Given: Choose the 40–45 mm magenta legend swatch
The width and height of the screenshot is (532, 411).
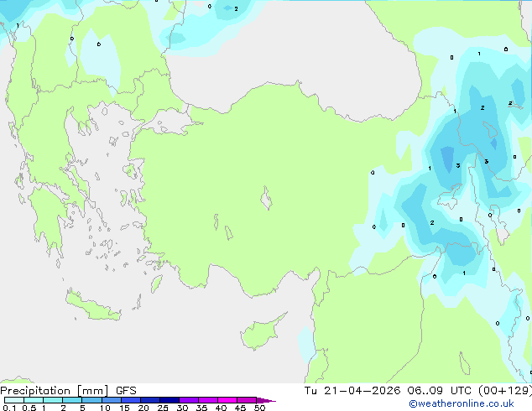Looking at the screenshot, I should (x=227, y=400).
